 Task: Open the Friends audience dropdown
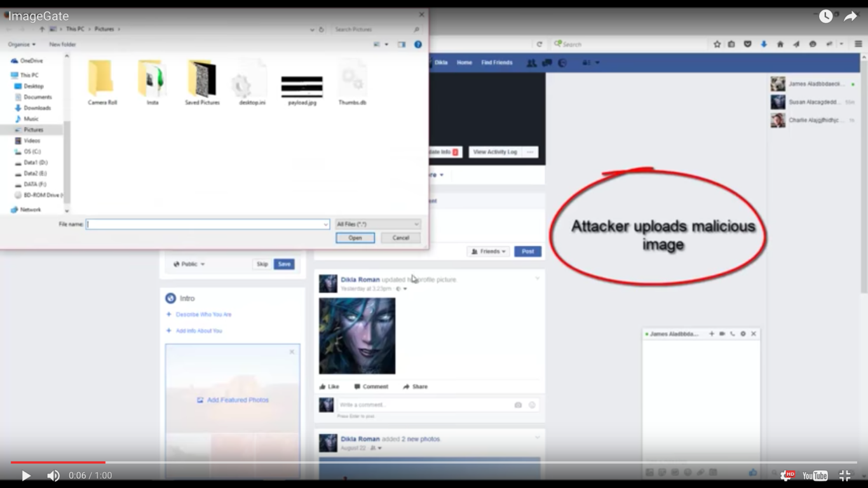(x=488, y=252)
